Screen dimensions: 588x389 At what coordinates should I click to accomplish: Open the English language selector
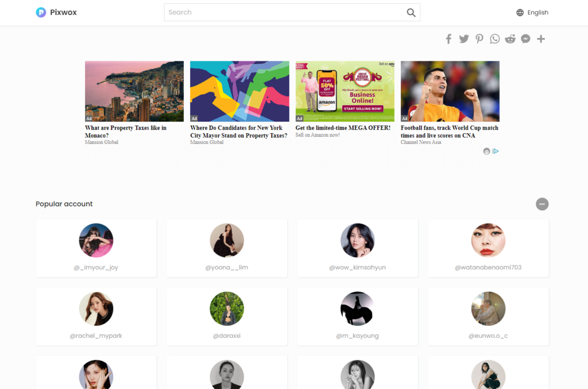(x=532, y=13)
